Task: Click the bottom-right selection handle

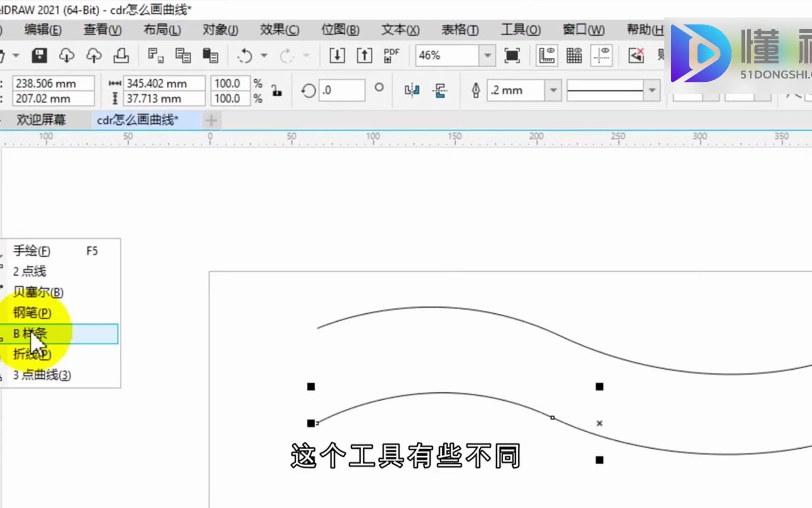Action: pyautogui.click(x=599, y=460)
